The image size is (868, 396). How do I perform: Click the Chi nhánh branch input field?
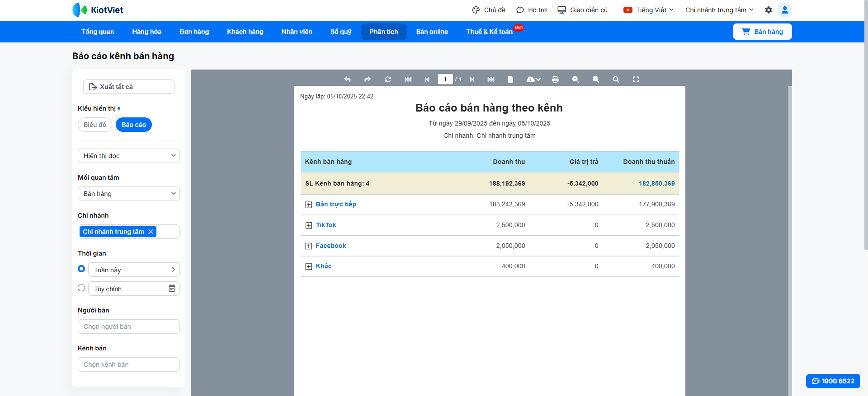[x=129, y=232]
